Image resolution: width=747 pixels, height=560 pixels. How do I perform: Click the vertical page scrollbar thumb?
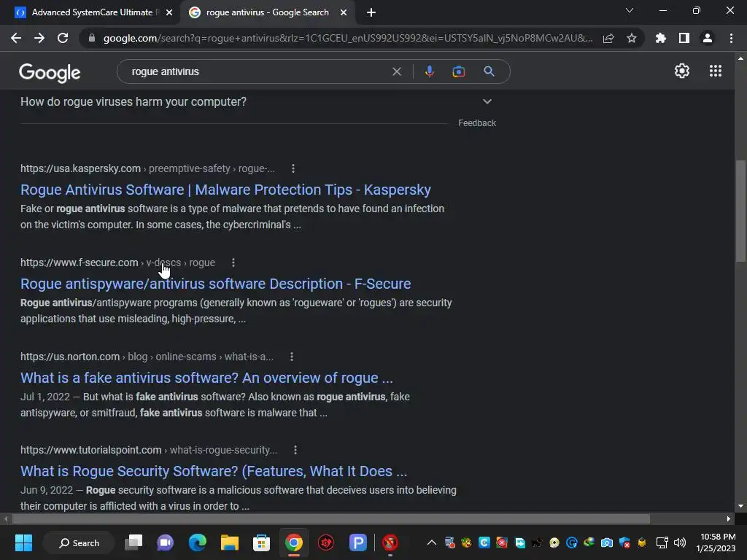click(x=740, y=211)
